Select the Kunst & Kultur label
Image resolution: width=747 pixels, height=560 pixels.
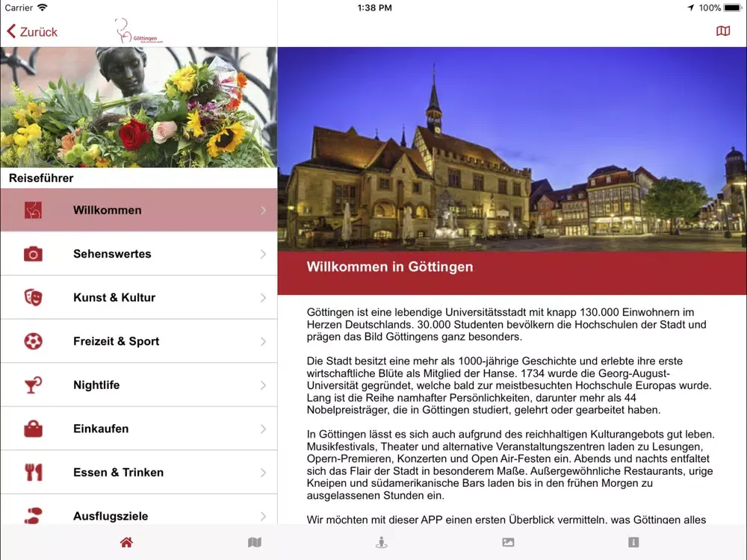114,298
